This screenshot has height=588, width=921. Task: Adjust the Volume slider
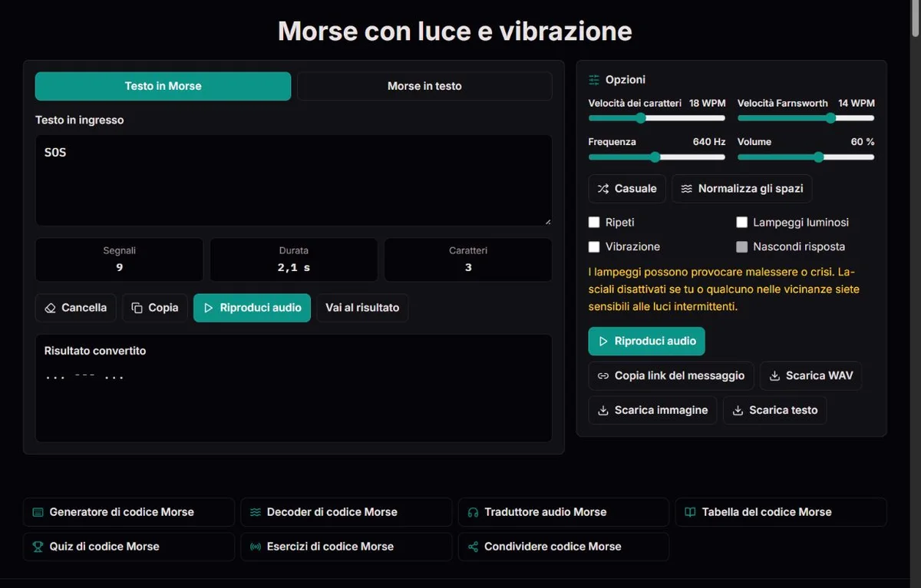[806, 157]
